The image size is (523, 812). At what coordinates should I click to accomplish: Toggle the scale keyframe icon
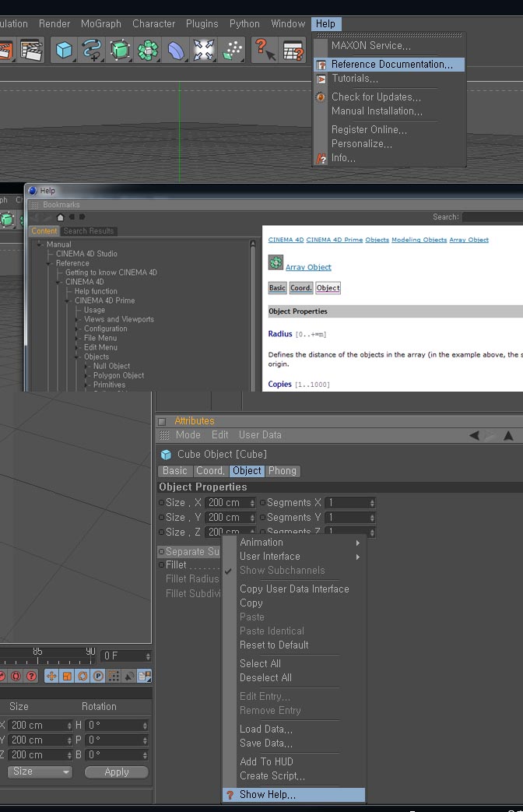click(67, 676)
